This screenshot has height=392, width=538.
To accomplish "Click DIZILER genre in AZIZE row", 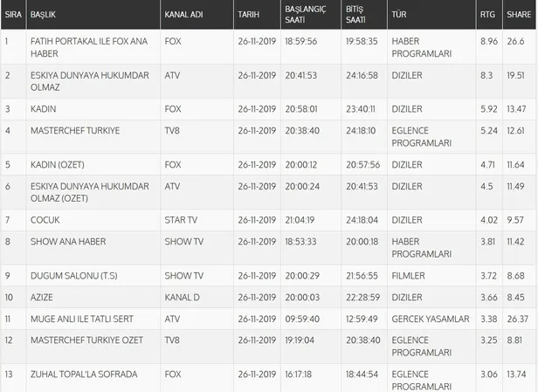I will 407,298.
